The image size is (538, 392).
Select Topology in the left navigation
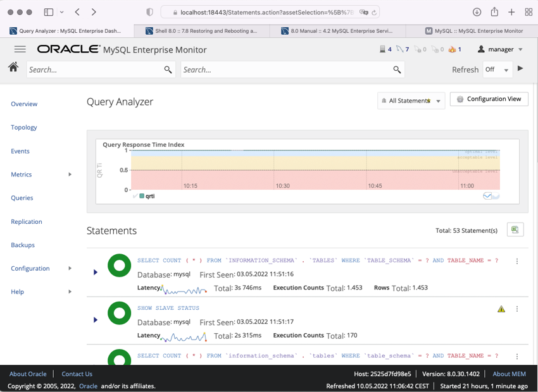pyautogui.click(x=23, y=128)
